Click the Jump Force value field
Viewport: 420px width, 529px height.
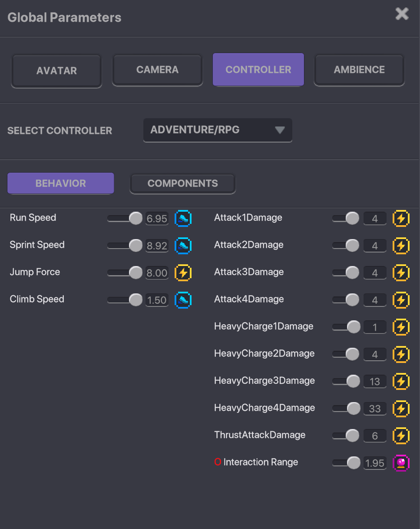[x=157, y=273]
